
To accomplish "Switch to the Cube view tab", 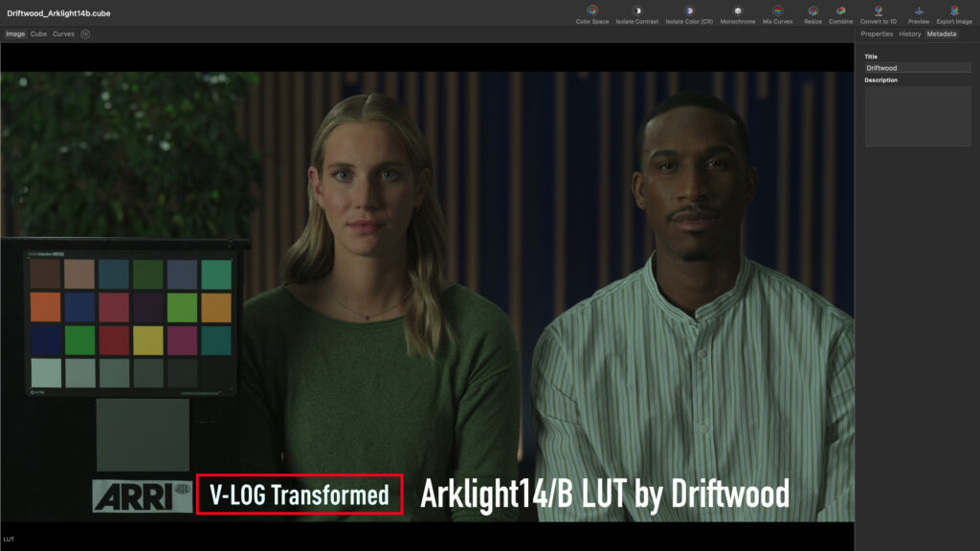I will 38,34.
